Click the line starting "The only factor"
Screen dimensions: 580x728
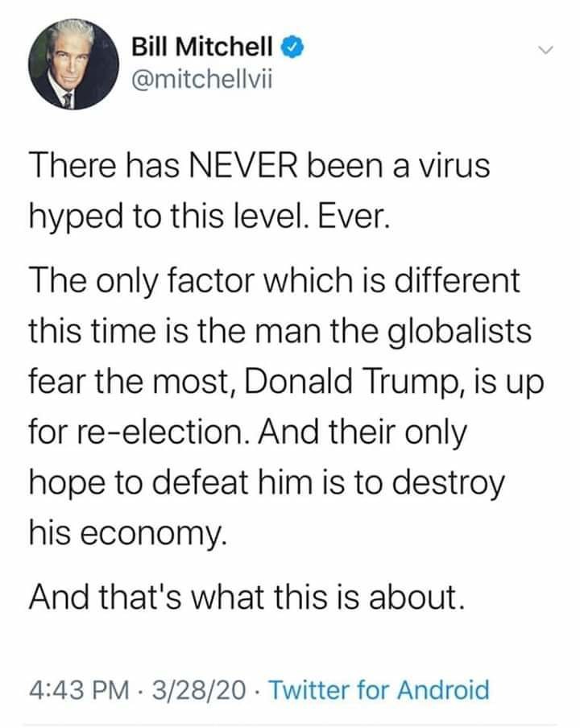click(274, 284)
